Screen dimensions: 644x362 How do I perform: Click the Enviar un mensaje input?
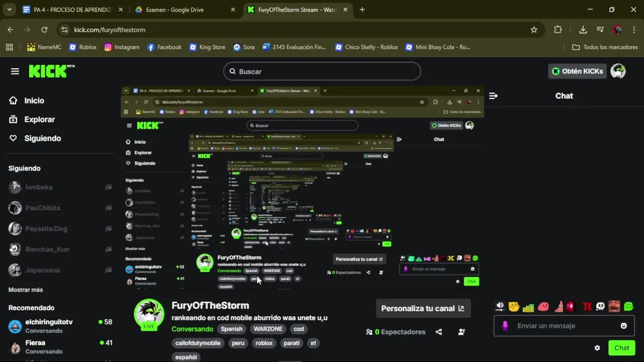pos(565,326)
